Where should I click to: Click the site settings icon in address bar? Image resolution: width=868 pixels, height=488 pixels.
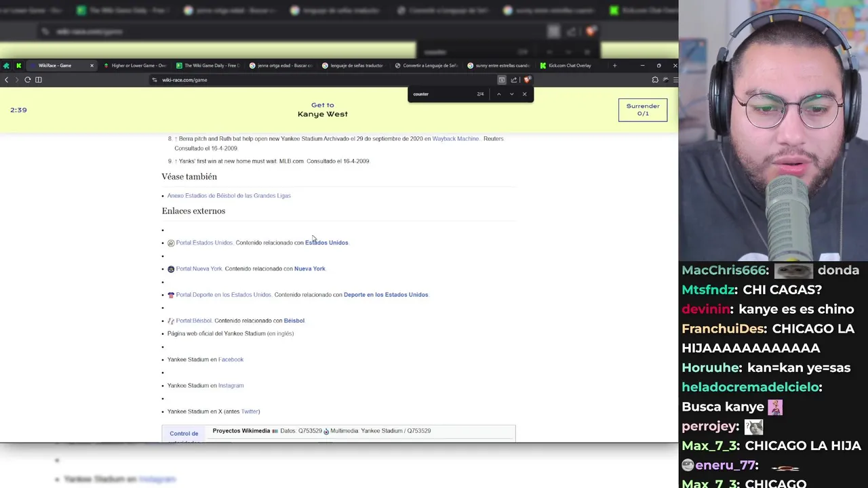(x=155, y=80)
